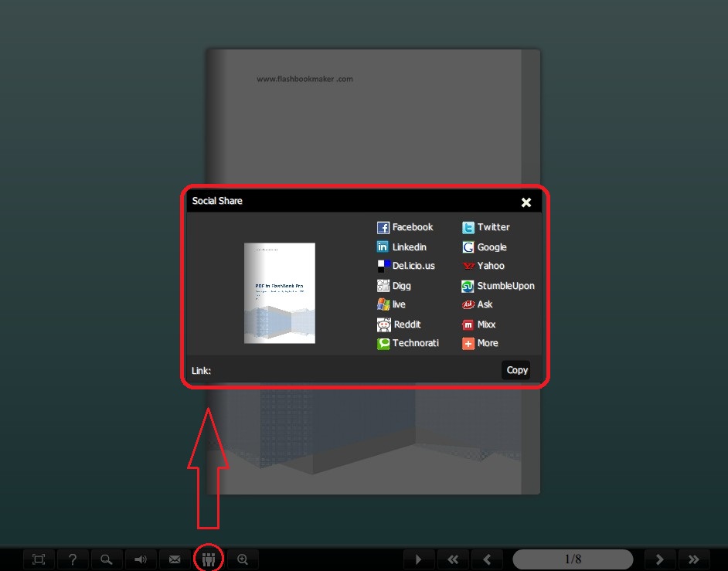Click the Link text field

coord(355,370)
